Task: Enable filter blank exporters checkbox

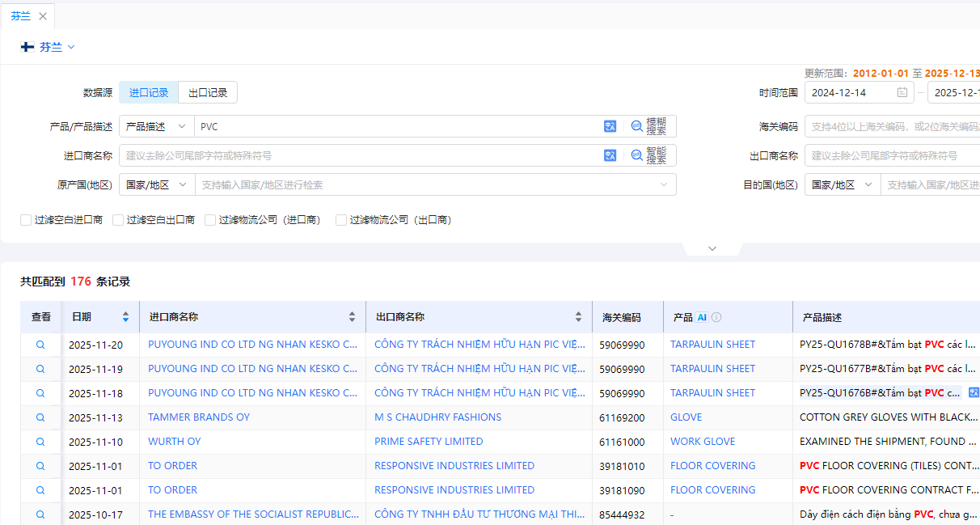Action: coord(118,220)
